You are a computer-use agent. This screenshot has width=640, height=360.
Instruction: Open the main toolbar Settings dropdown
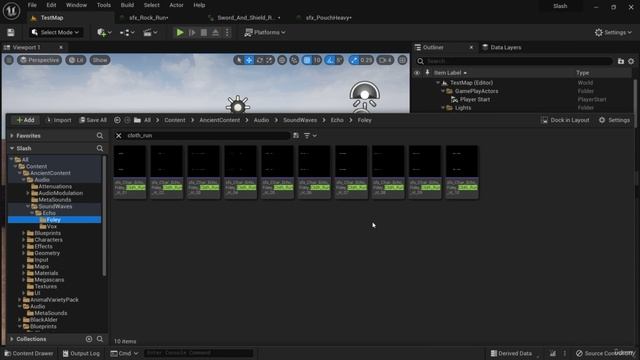613,32
